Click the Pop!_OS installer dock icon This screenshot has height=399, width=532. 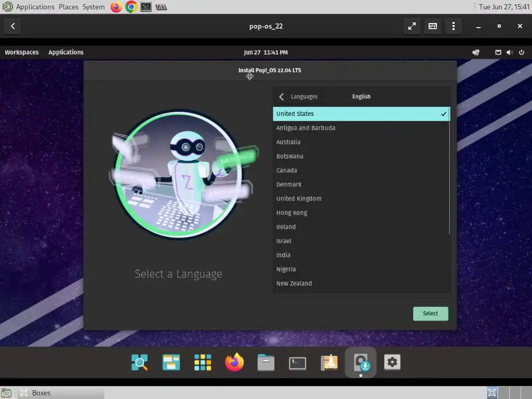(x=361, y=362)
